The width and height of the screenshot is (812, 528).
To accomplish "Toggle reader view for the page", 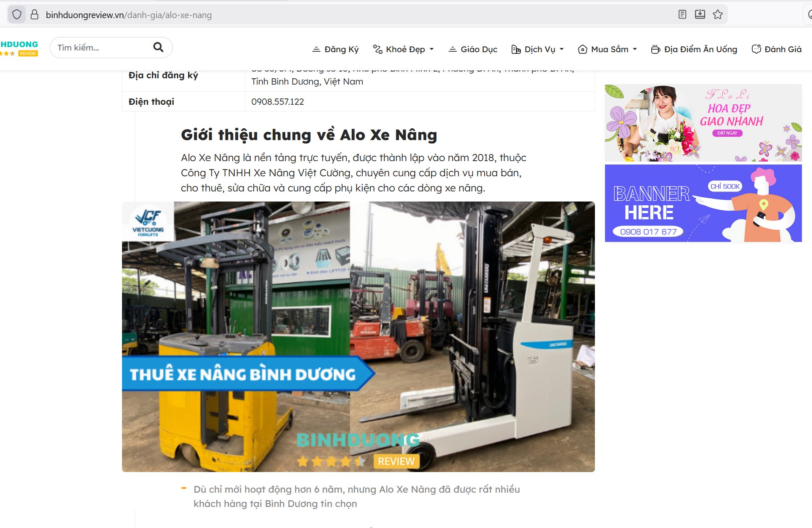I will point(682,14).
